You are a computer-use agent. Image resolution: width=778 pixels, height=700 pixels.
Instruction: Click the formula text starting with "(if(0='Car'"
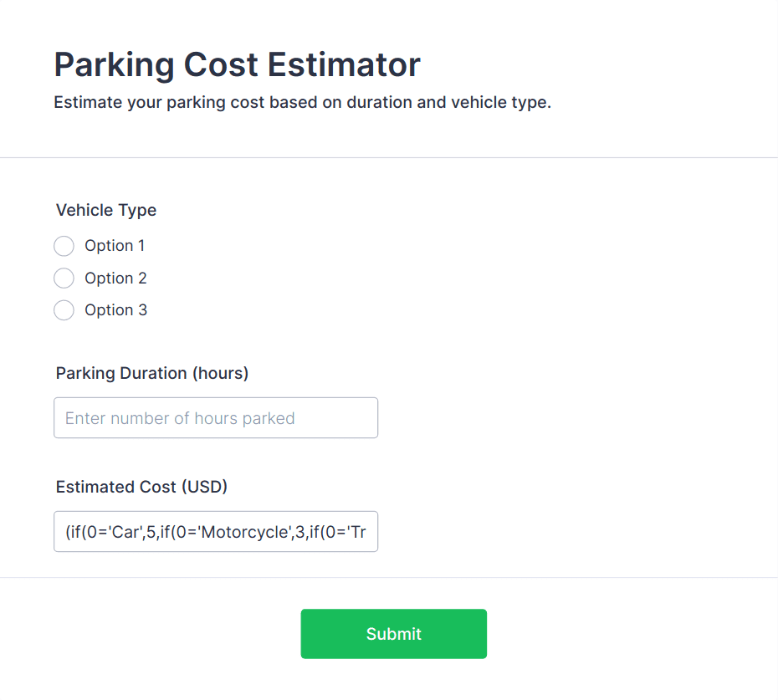pyautogui.click(x=215, y=532)
